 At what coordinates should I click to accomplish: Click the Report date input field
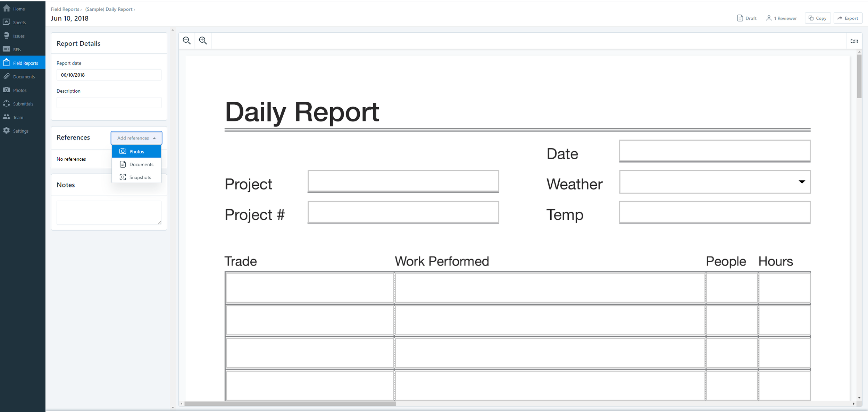109,75
